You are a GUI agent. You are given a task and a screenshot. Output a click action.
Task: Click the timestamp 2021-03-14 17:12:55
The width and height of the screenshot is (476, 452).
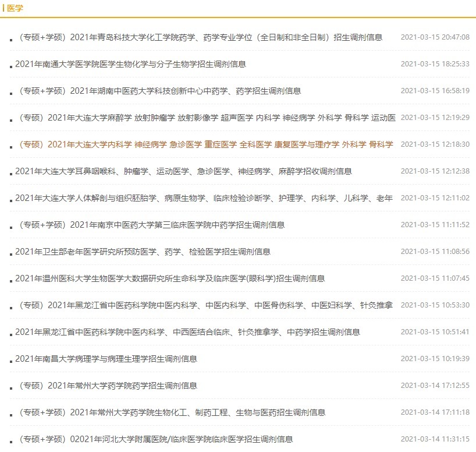pyautogui.click(x=434, y=386)
